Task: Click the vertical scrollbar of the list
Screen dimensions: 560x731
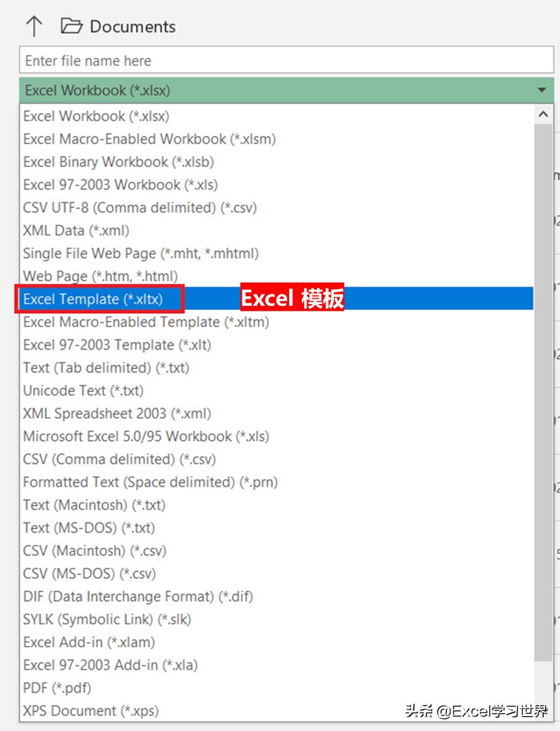Action: tap(542, 390)
